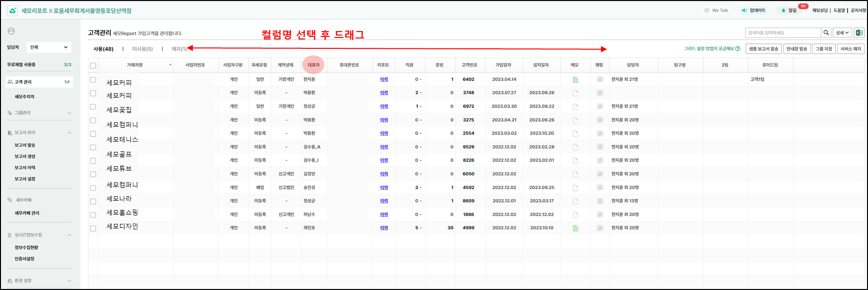The image size is (868, 290).
Task: Click the 샘플 보고서 발송 button
Action: click(763, 49)
